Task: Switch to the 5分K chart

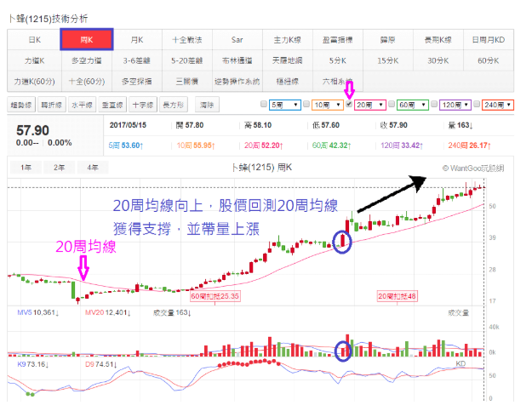Action: pyautogui.click(x=338, y=60)
